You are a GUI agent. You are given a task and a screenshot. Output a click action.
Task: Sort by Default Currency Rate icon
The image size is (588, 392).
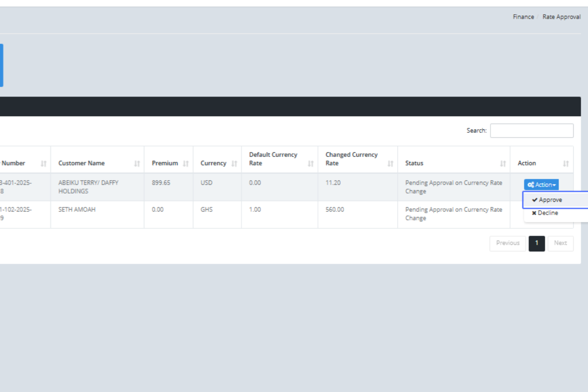point(311,164)
